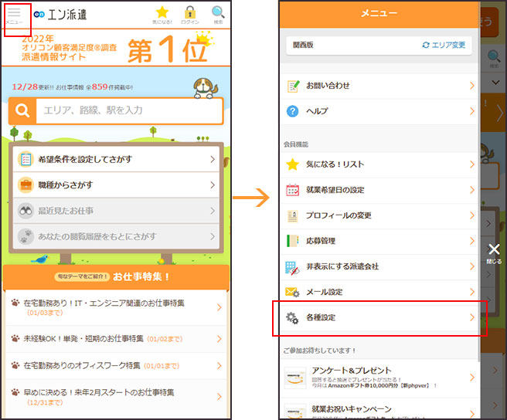Open 在宅勤務あり!IT・エンジニア関連のお仕事特集

coord(116,307)
